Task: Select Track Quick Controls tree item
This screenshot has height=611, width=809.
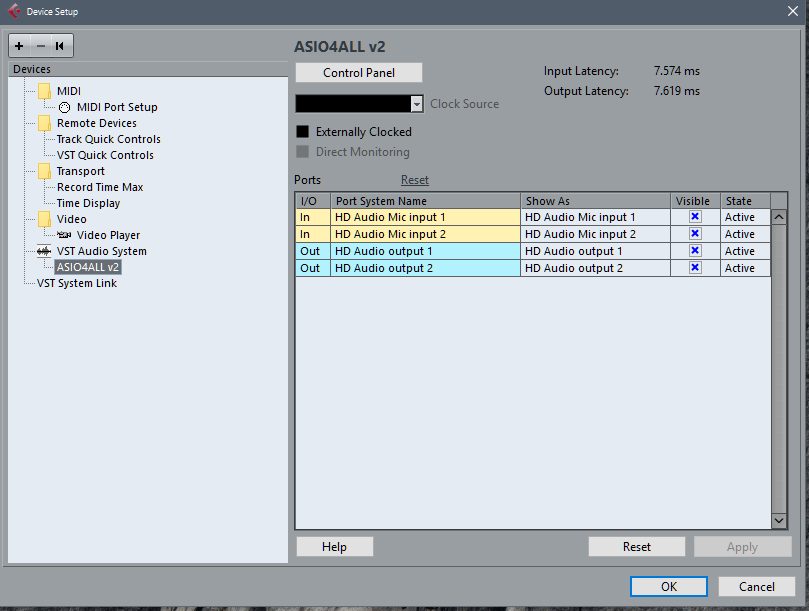Action: pyautogui.click(x=109, y=139)
